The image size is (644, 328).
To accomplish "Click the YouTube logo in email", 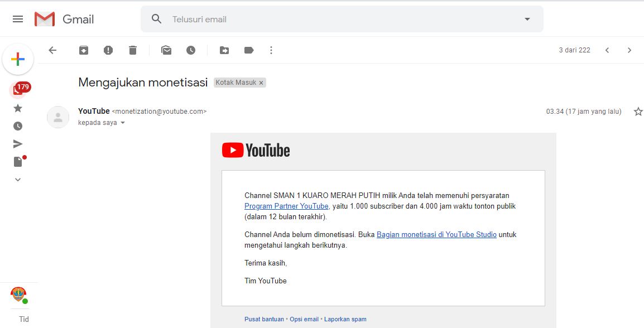I will point(256,150).
